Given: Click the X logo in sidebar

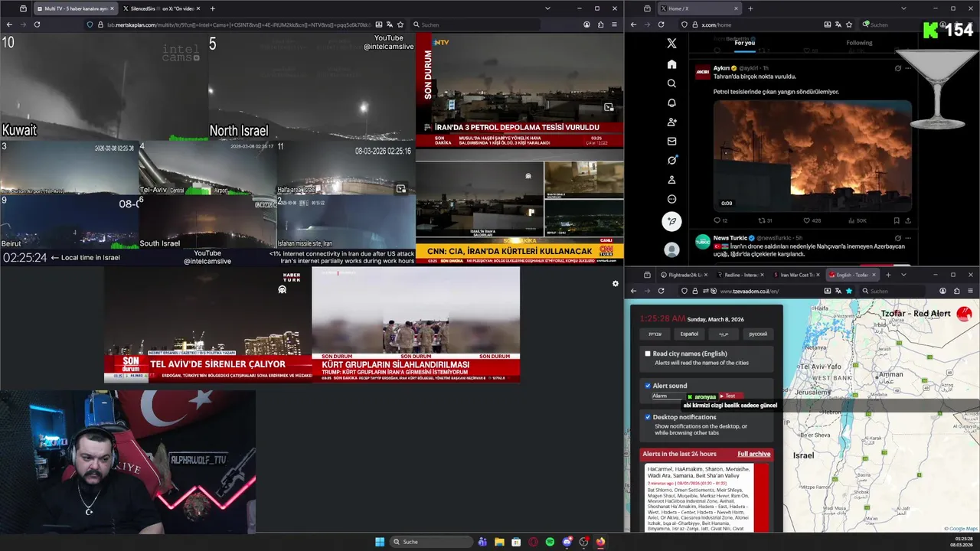Looking at the screenshot, I should [671, 44].
